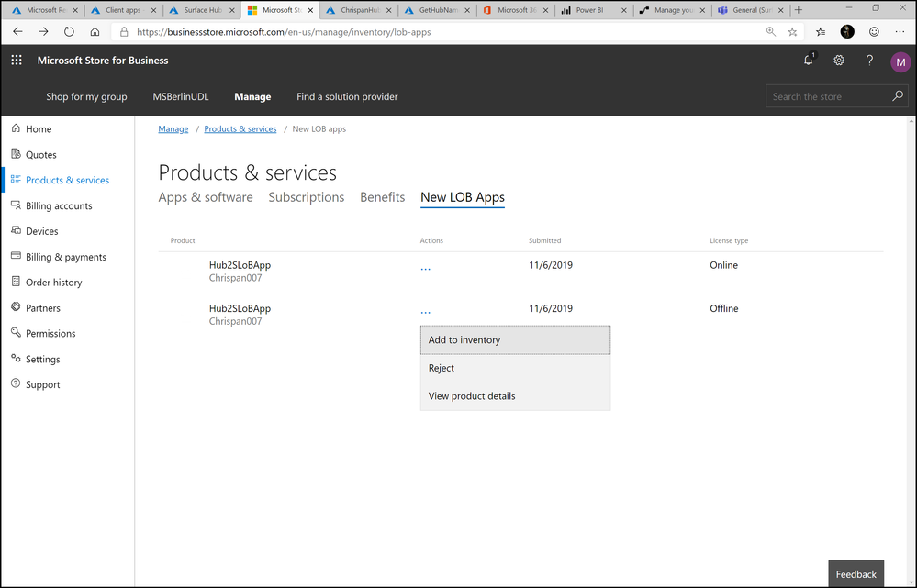This screenshot has width=917, height=588.
Task: Open the settings gear in store header
Action: click(839, 61)
